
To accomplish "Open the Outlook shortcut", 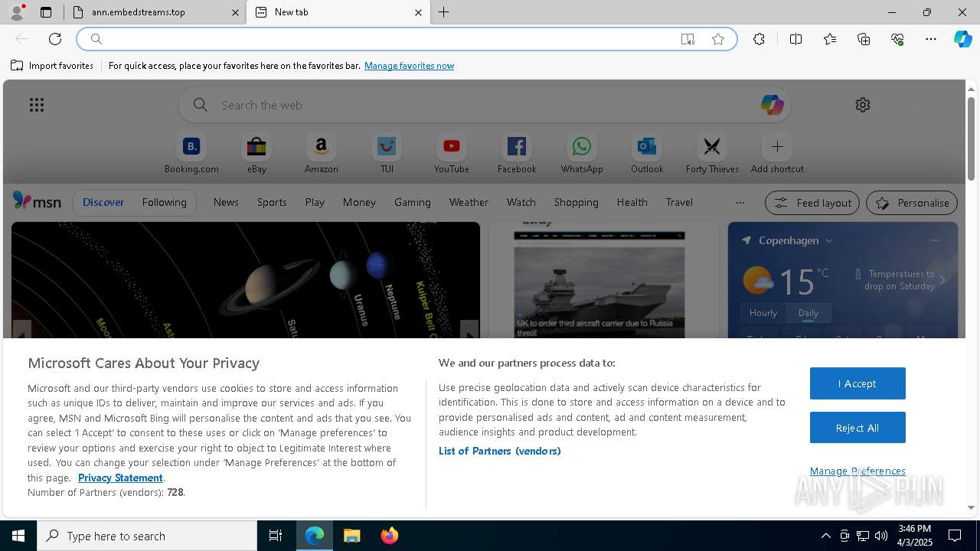I will pos(647,154).
